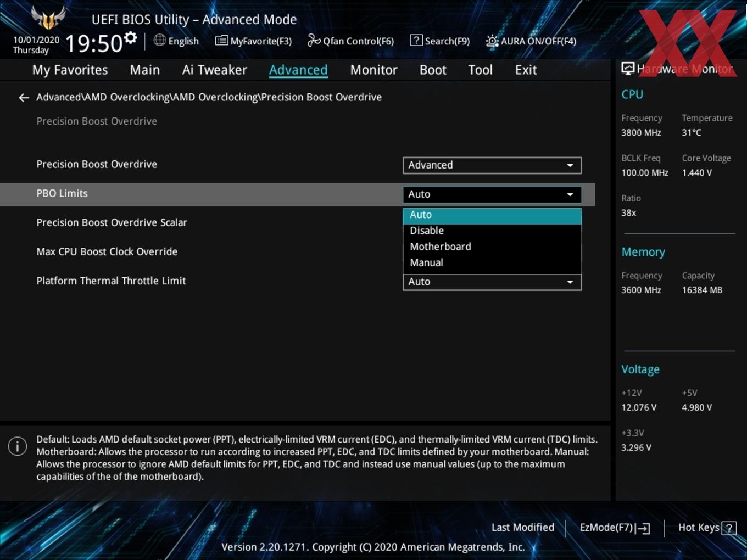This screenshot has height=560, width=747.
Task: Choose Motherboard in PBO Limits list
Action: point(492,247)
